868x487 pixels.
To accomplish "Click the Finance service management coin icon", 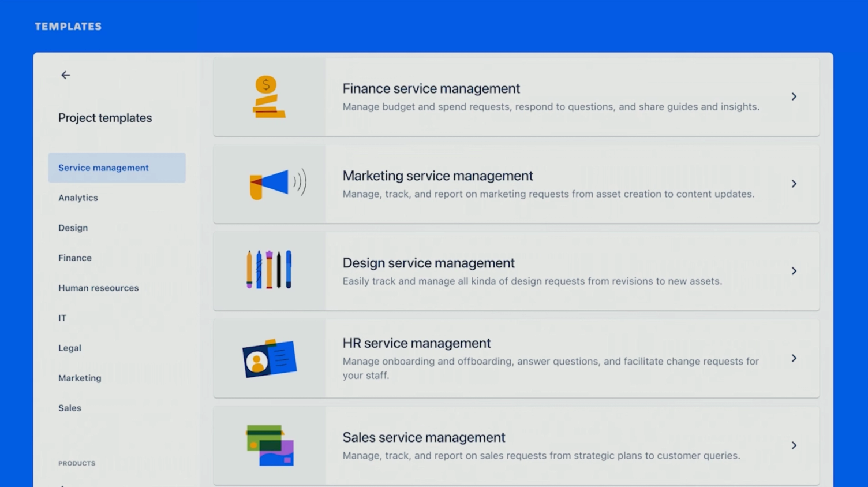I will point(268,97).
